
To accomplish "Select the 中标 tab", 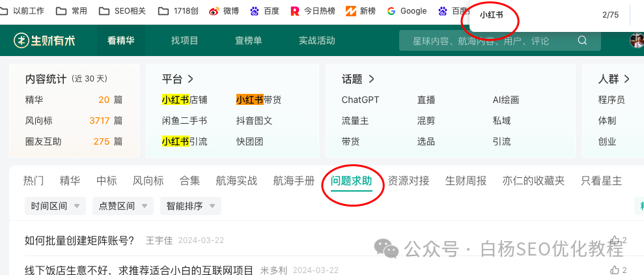I will (106, 181).
